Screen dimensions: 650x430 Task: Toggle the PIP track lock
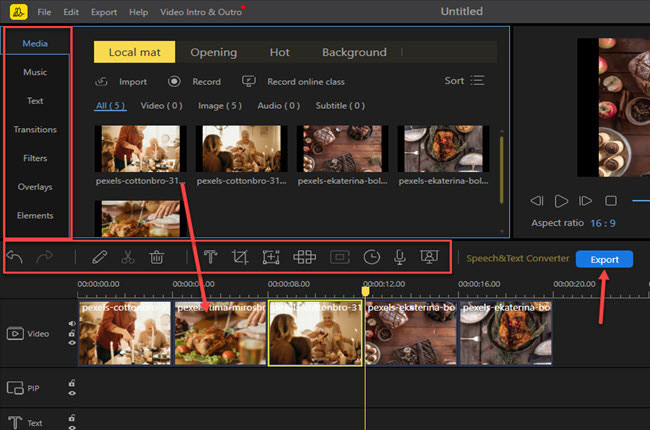pos(72,383)
